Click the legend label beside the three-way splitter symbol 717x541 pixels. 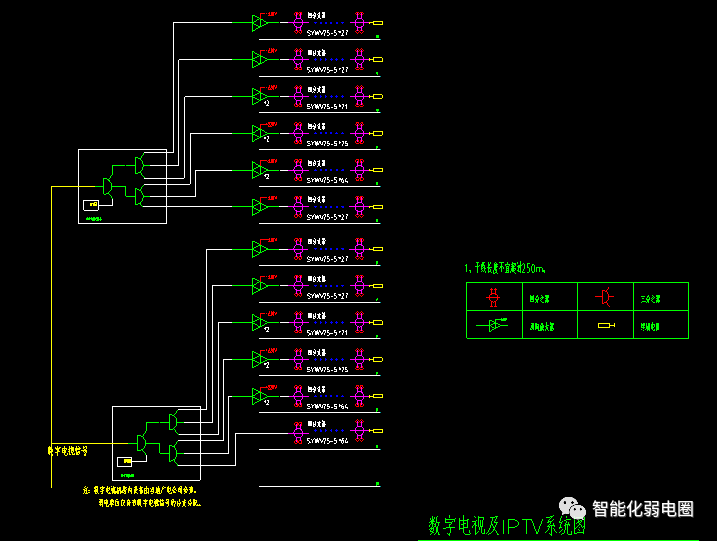coord(650,299)
